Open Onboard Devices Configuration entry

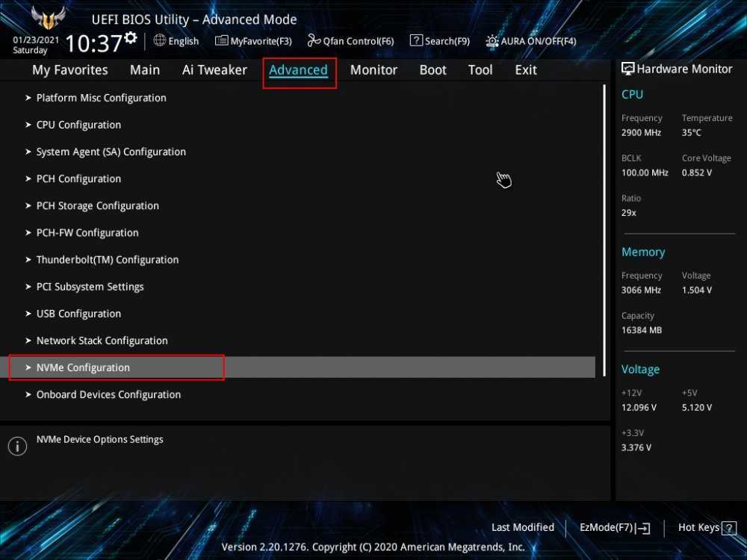coord(108,394)
